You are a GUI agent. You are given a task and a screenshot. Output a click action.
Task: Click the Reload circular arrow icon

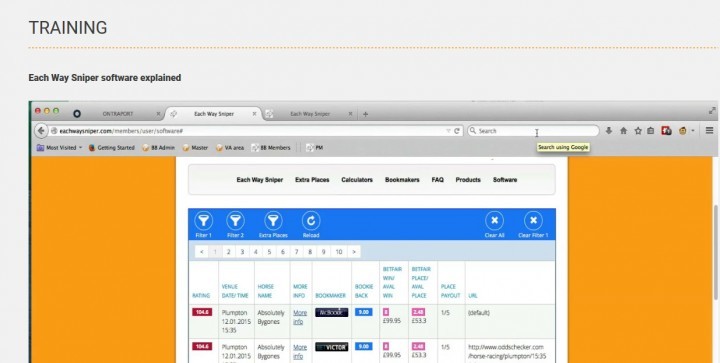click(x=311, y=221)
